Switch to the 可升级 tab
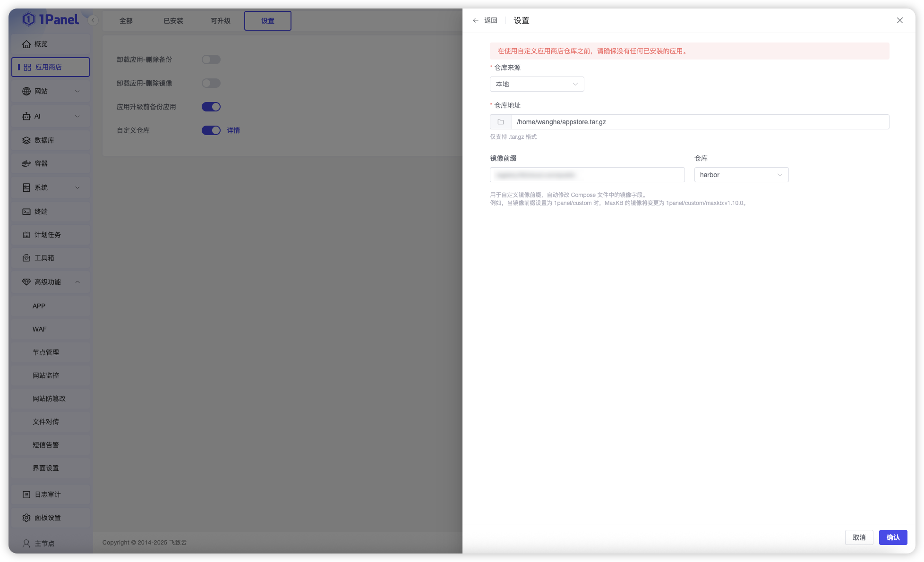924x562 pixels. (x=220, y=21)
